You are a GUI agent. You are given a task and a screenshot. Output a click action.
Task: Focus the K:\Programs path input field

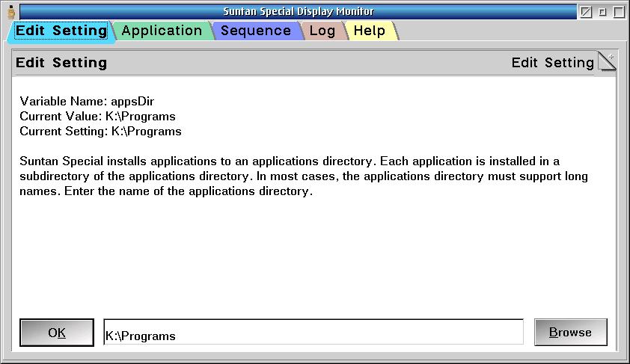[314, 333]
